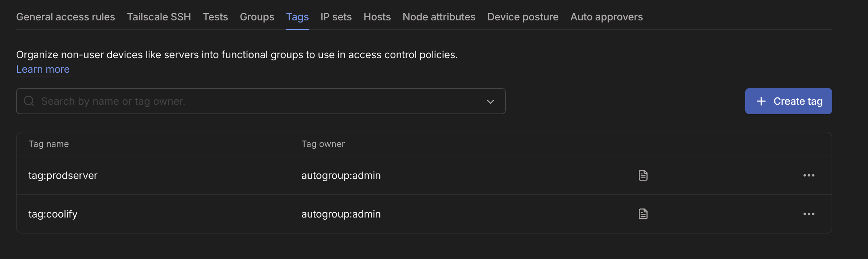The width and height of the screenshot is (868, 259).
Task: Select the tag:coolify row name
Action: tap(53, 214)
